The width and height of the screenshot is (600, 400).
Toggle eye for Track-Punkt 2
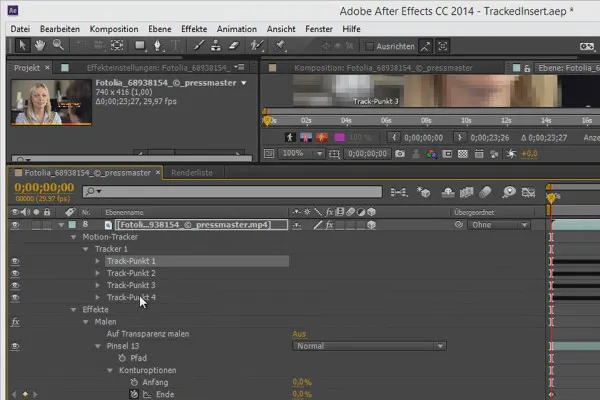tap(15, 273)
